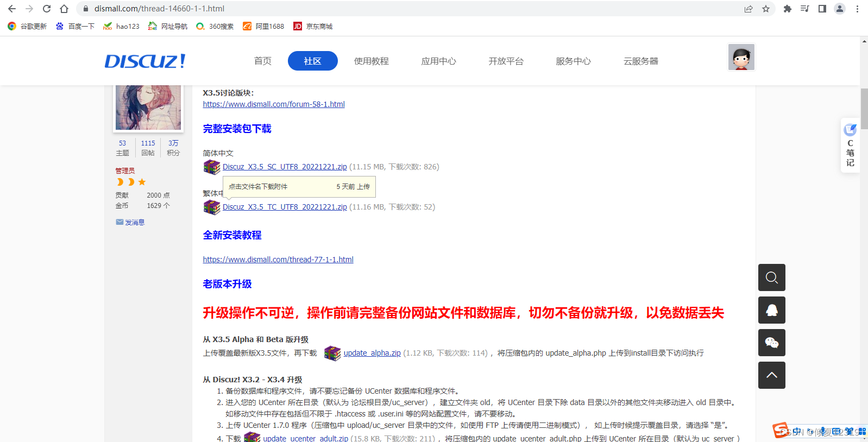
Task: Open the media control playlist icon
Action: [x=805, y=9]
